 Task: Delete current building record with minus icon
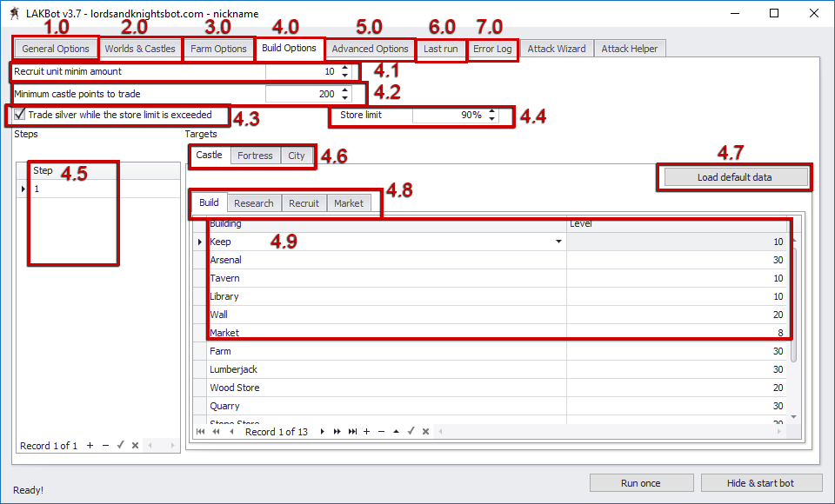tap(381, 432)
